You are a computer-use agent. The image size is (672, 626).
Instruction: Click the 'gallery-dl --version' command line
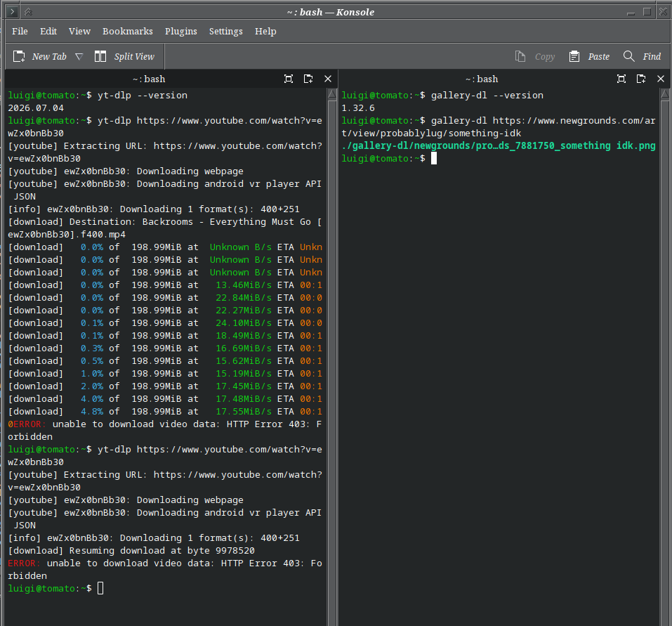tap(442, 95)
